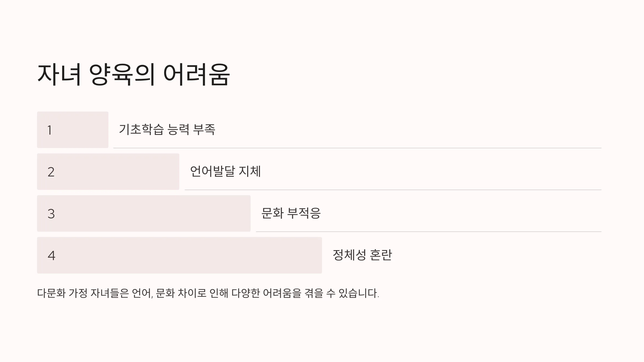Select the number 3 bar block
This screenshot has height=362, width=644.
(144, 213)
